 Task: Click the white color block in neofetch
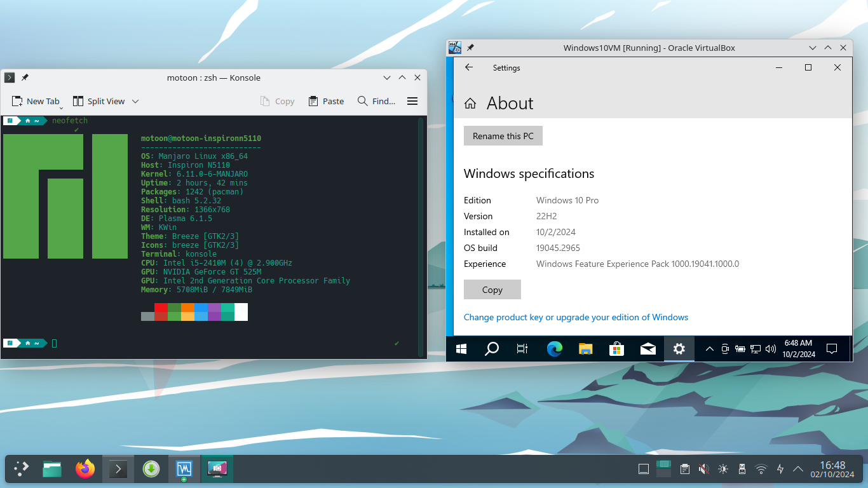[x=241, y=312]
